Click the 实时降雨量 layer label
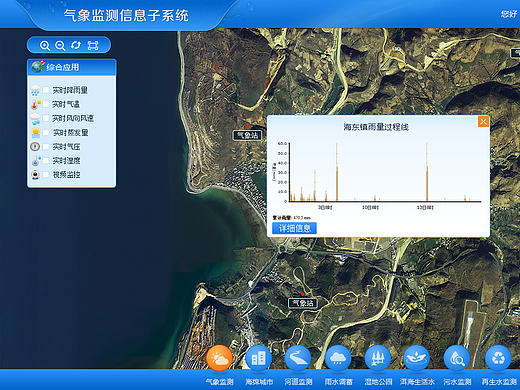520x390 pixels. tap(70, 90)
